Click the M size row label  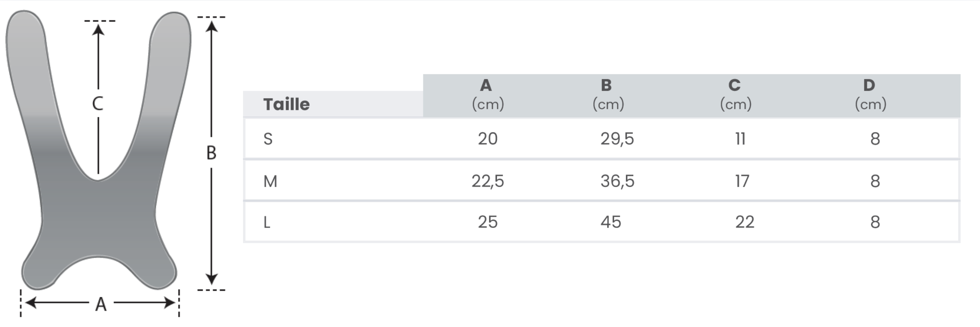[x=270, y=181]
